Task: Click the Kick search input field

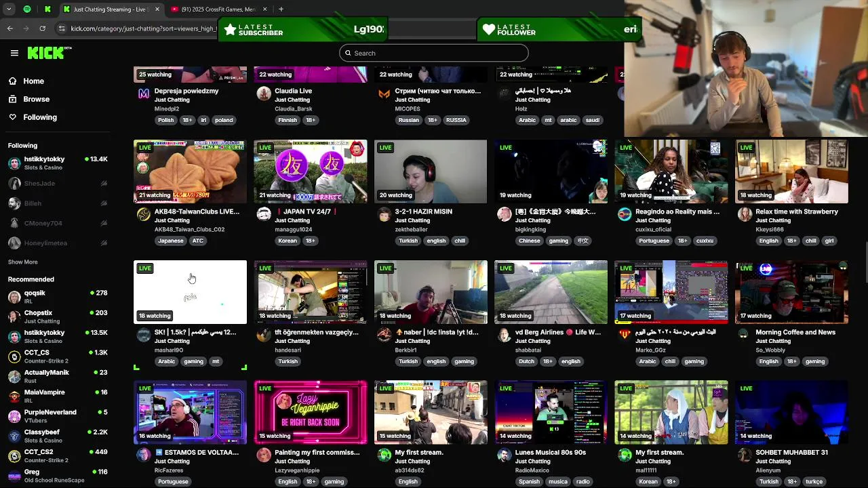Action: pyautogui.click(x=434, y=53)
